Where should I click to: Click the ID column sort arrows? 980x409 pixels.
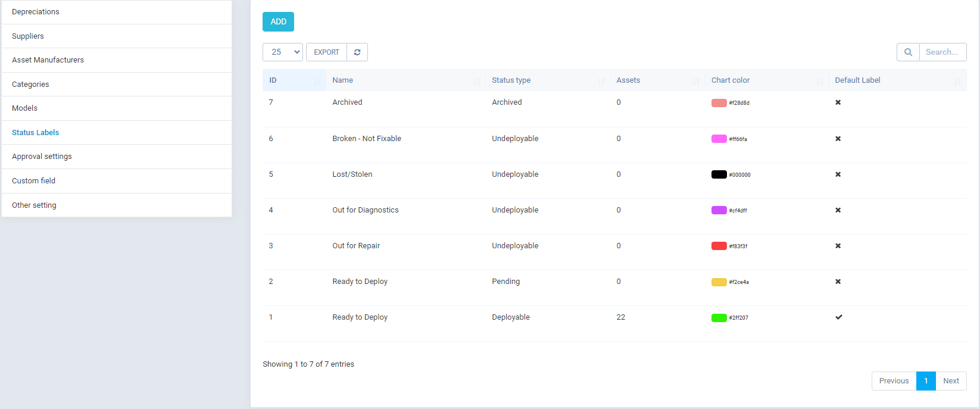317,81
